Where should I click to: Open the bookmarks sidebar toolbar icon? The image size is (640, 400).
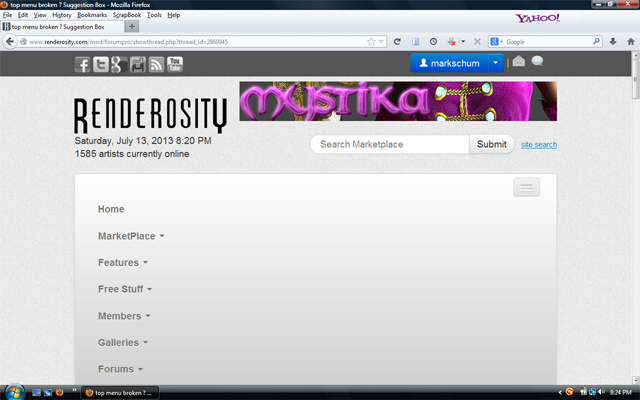(416, 42)
